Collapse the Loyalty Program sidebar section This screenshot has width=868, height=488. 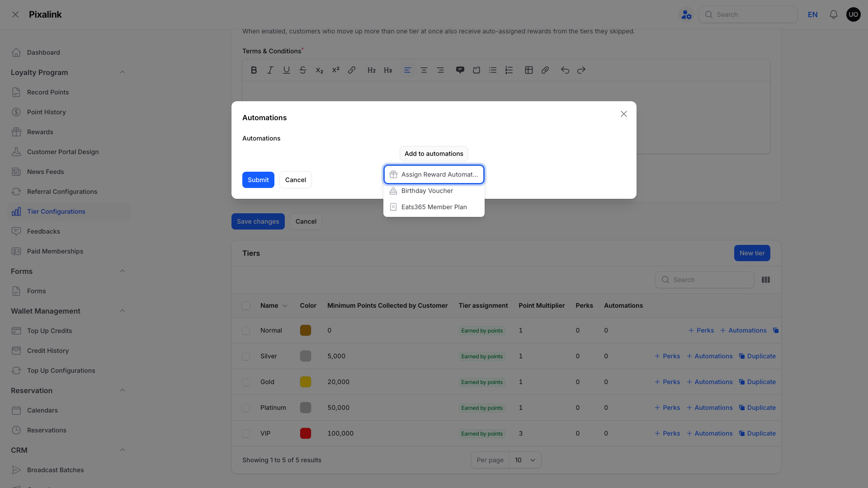click(122, 72)
